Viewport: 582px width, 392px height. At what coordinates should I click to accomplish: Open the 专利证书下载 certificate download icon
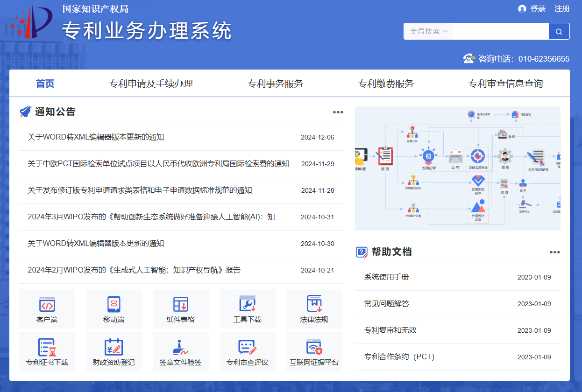(x=47, y=352)
